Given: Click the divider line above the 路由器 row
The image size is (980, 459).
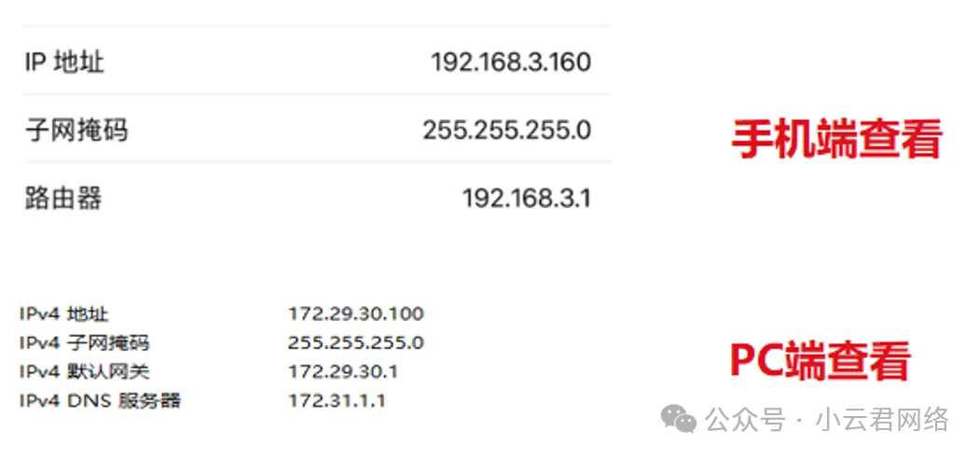Looking at the screenshot, I should click(317, 162).
